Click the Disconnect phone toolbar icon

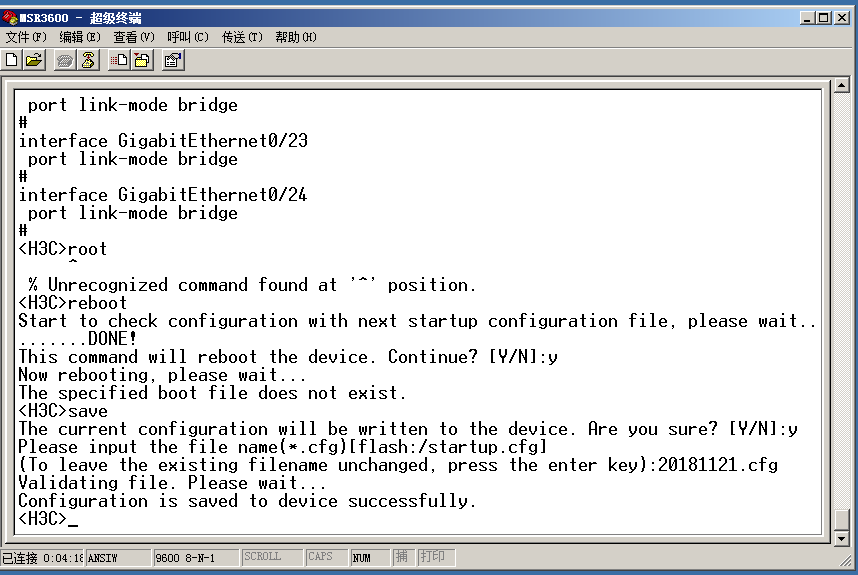pos(88,61)
